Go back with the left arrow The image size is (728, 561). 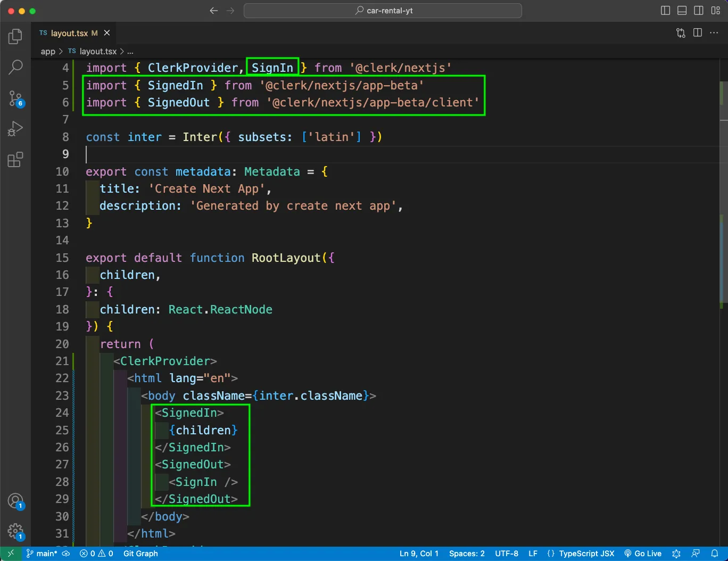coord(214,11)
